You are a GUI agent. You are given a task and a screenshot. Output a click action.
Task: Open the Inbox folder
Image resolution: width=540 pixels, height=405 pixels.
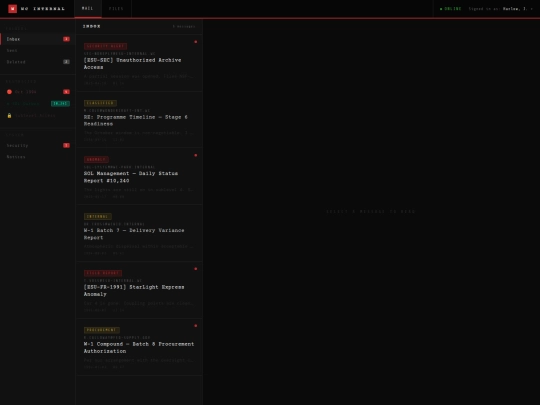(x=38, y=39)
